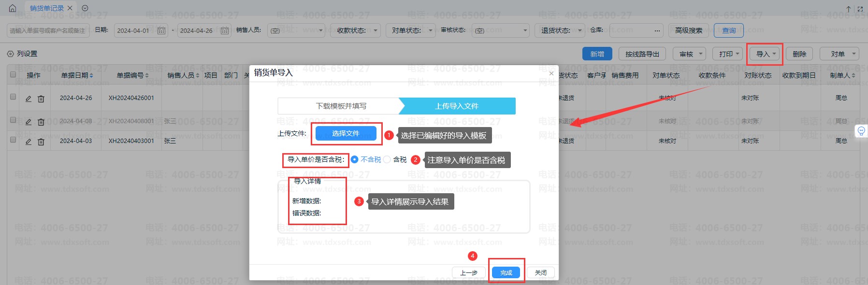Click the home icon in tab bar

point(13,8)
